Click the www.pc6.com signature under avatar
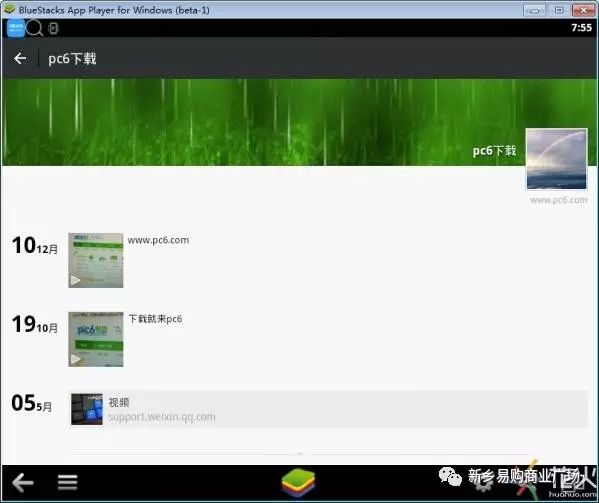 tap(559, 200)
